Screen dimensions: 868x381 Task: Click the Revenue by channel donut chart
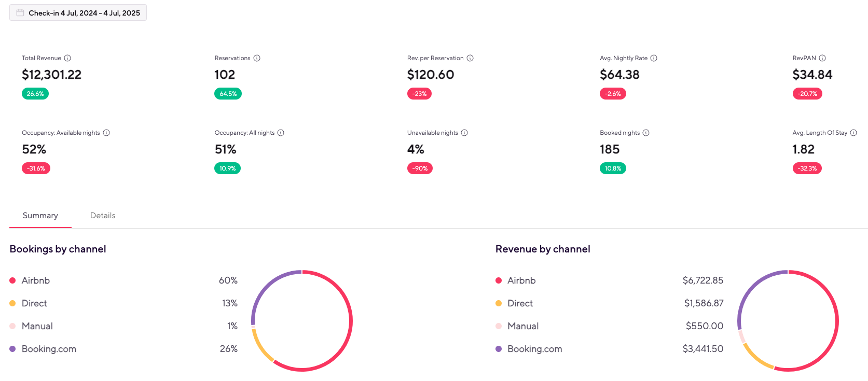click(837, 321)
